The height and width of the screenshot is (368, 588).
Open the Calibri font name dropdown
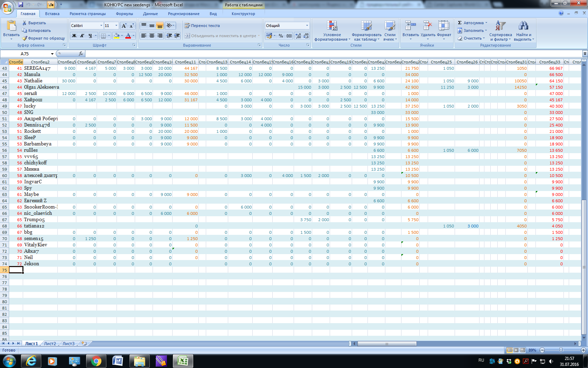coord(101,26)
